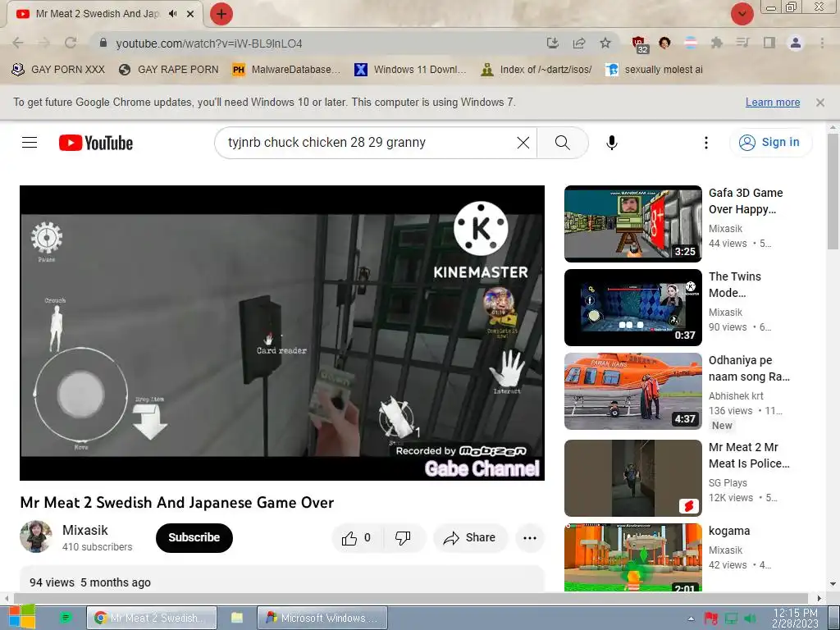
Task: Share this page via address bar icon
Action: 579,43
